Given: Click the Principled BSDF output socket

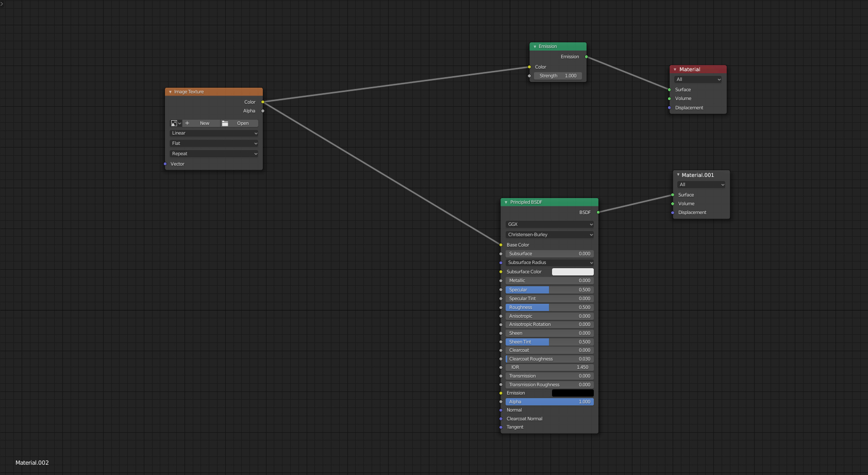Looking at the screenshot, I should (x=598, y=212).
